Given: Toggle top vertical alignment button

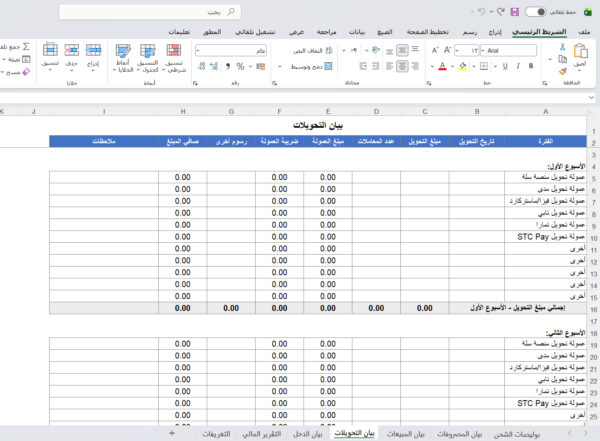Looking at the screenshot, I should click(x=415, y=49).
